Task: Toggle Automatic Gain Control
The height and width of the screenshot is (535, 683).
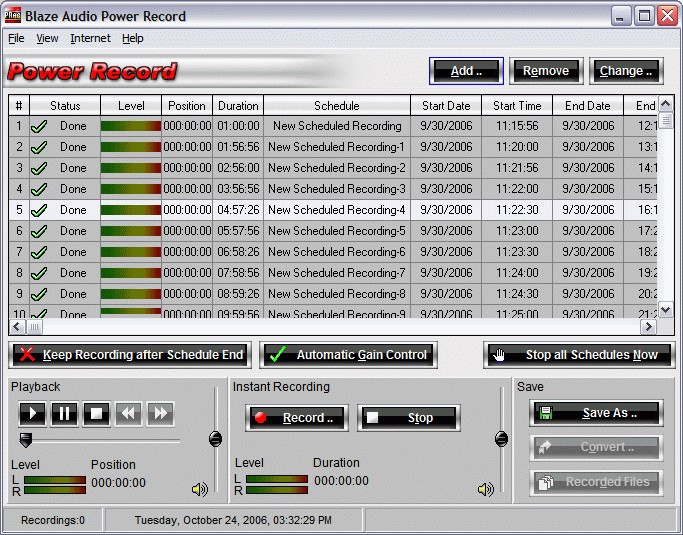Action: point(348,355)
